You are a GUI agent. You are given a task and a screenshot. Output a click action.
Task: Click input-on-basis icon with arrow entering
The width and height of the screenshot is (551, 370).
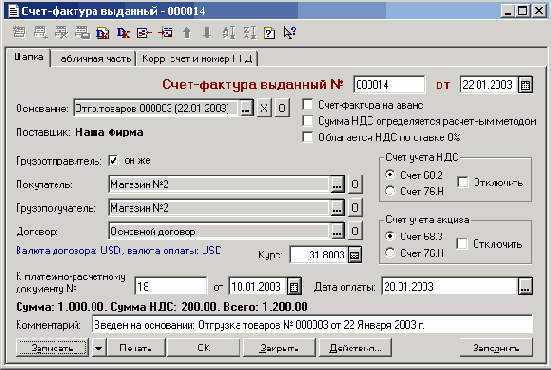[x=165, y=33]
